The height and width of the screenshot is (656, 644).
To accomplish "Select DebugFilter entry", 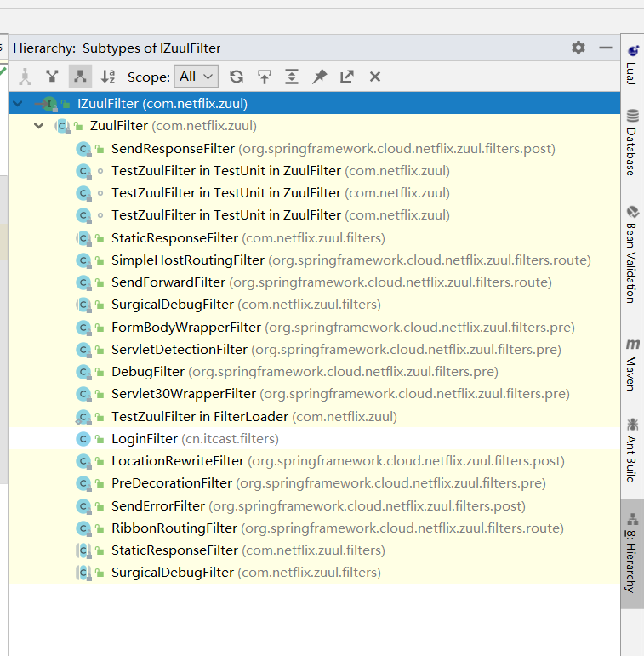I will point(315,372).
